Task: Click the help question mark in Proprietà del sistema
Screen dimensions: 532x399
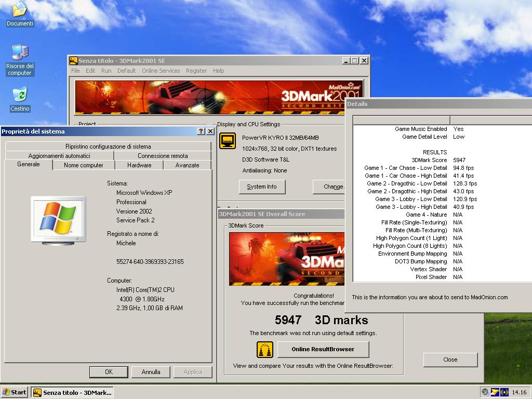Action: pos(201,131)
